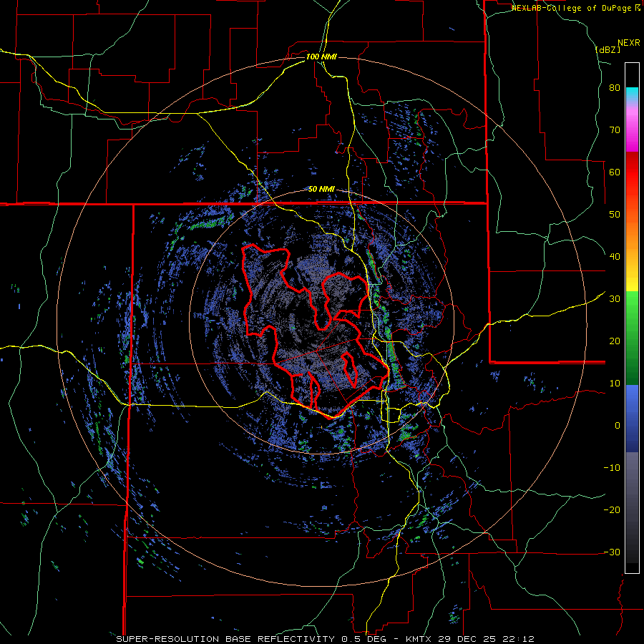The height and width of the screenshot is (644, 644).
Task: Click the 60 value on the dBZ scale
Action: [615, 172]
